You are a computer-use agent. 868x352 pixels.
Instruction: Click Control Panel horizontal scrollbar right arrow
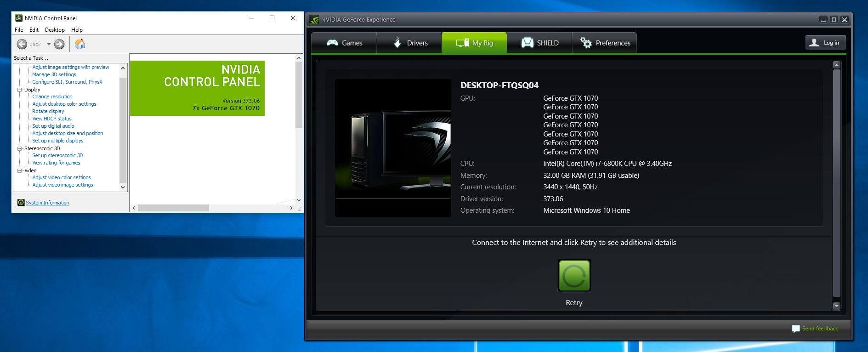point(291,208)
